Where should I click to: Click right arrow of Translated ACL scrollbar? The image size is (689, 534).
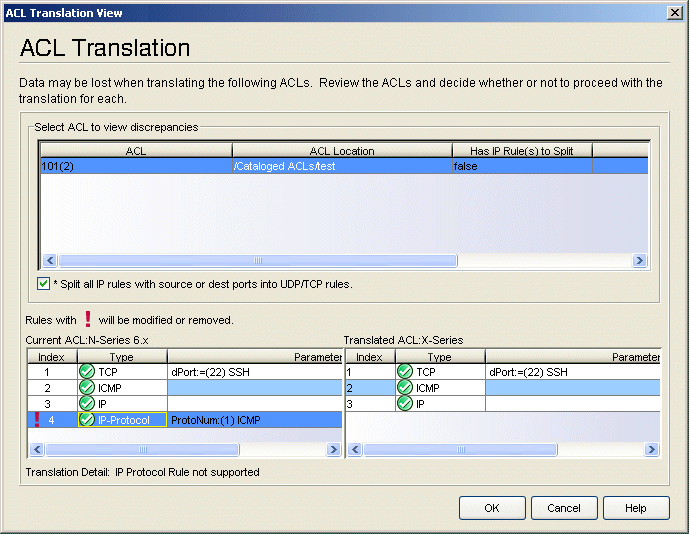pyautogui.click(x=652, y=449)
